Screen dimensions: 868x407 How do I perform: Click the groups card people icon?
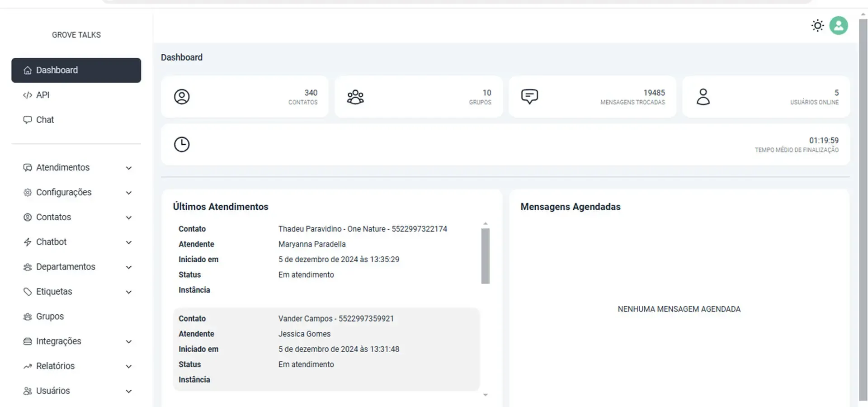pos(355,97)
